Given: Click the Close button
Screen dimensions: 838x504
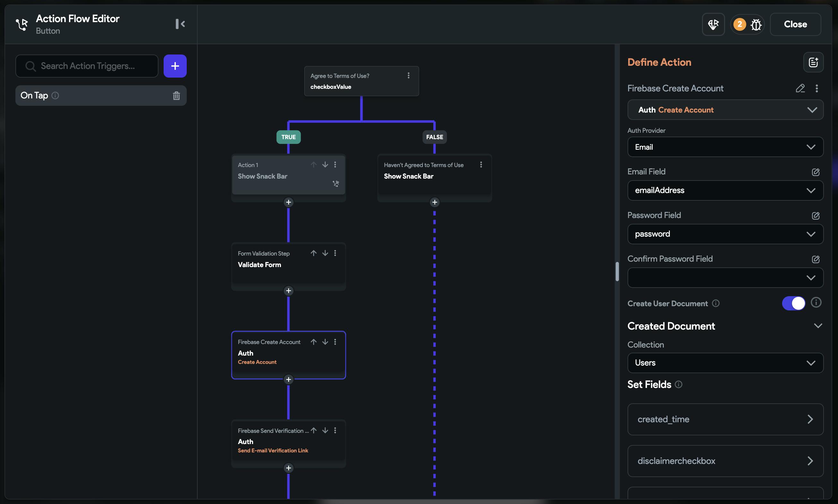Looking at the screenshot, I should pos(795,24).
